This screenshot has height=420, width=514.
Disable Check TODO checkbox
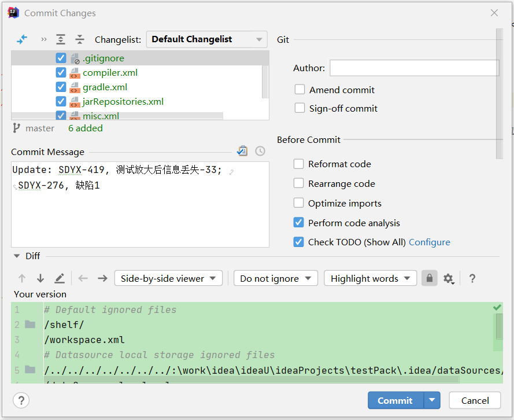click(x=298, y=242)
